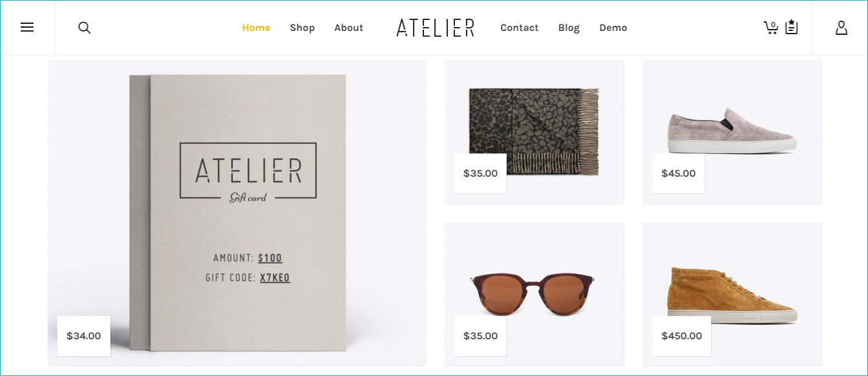Open the wishlist clipboard star icon

click(792, 27)
